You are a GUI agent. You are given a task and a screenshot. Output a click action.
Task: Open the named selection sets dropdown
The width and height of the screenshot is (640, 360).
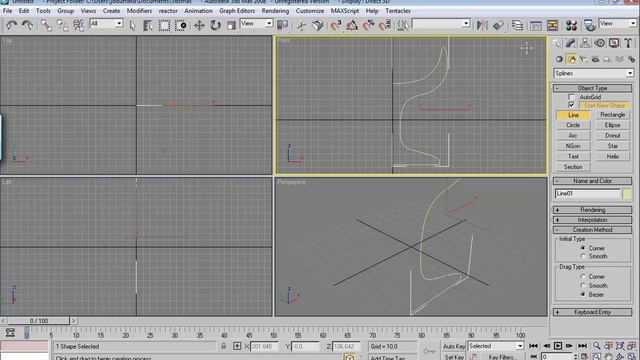click(x=441, y=24)
